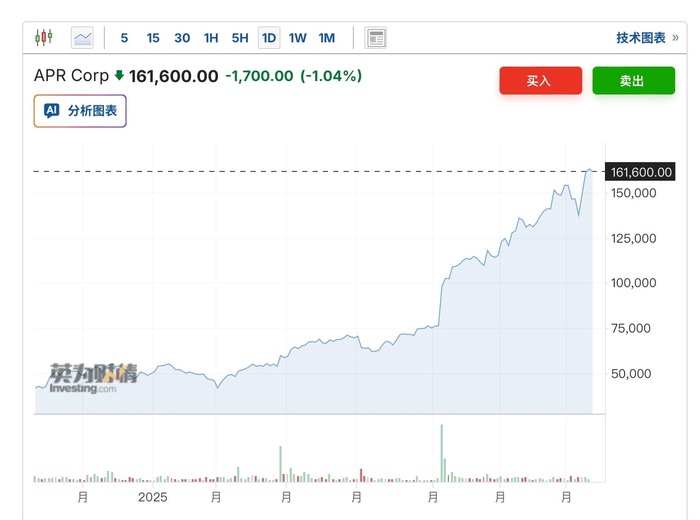Click the double chevron after 技术图表
700x520 pixels.
click(675, 38)
